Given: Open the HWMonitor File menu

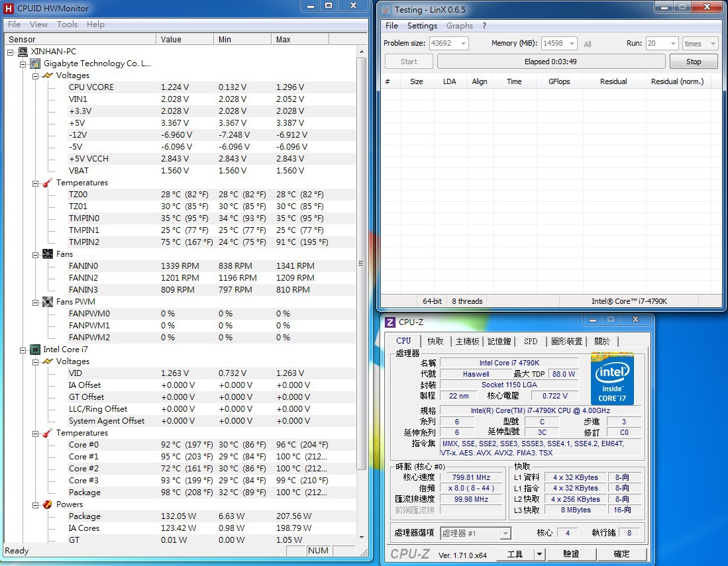Looking at the screenshot, I should (x=14, y=24).
